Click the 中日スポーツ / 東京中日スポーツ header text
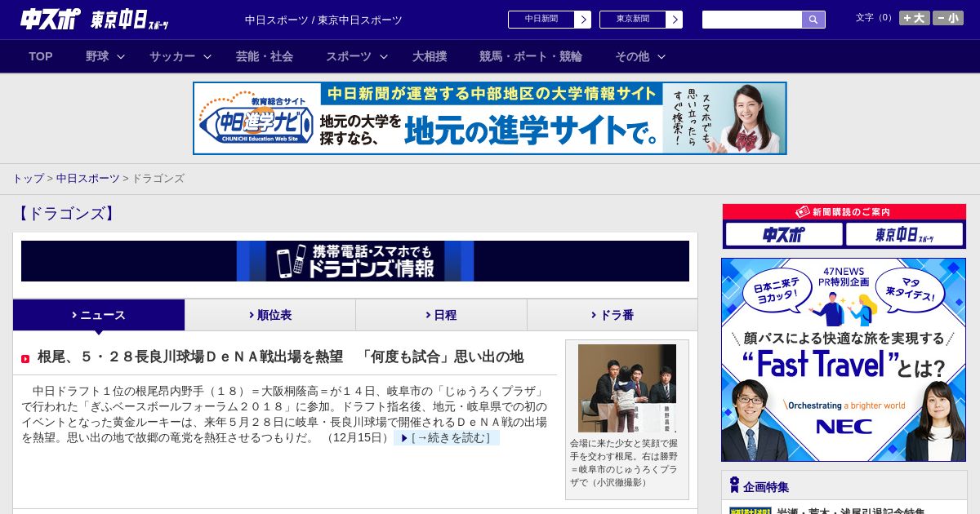Viewport: 980px width, 514px height. 323,20
